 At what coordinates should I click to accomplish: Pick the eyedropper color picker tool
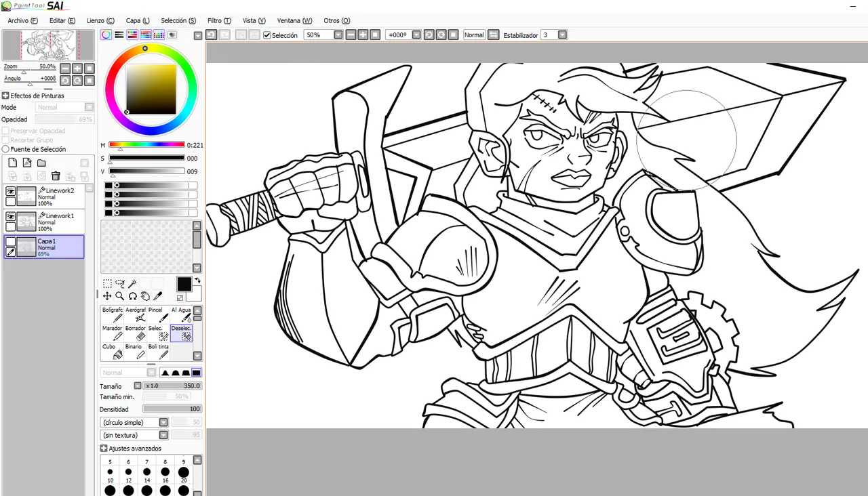(x=158, y=296)
